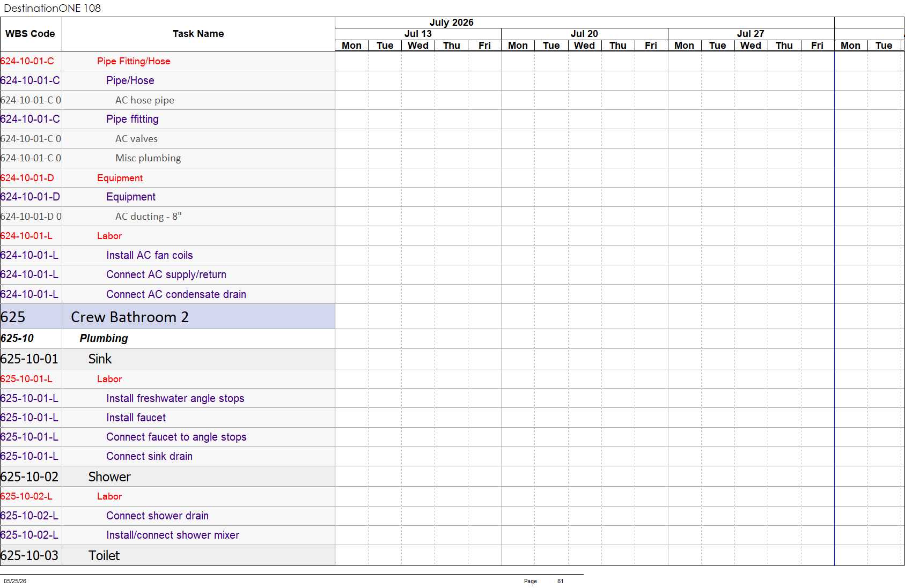Click WBS code 625-10
The image size is (905, 588).
17,338
